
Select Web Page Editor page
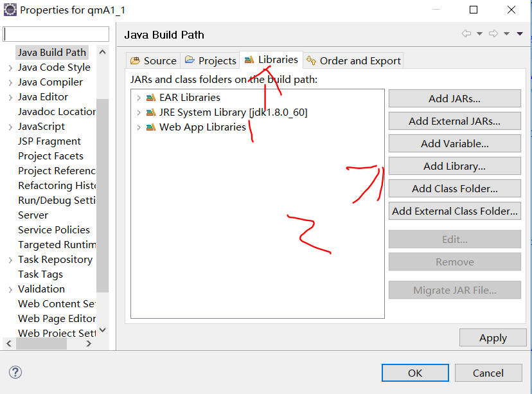[57, 318]
